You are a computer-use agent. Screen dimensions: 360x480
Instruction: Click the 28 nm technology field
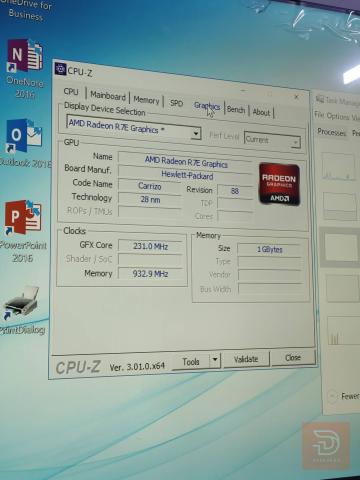tap(150, 200)
